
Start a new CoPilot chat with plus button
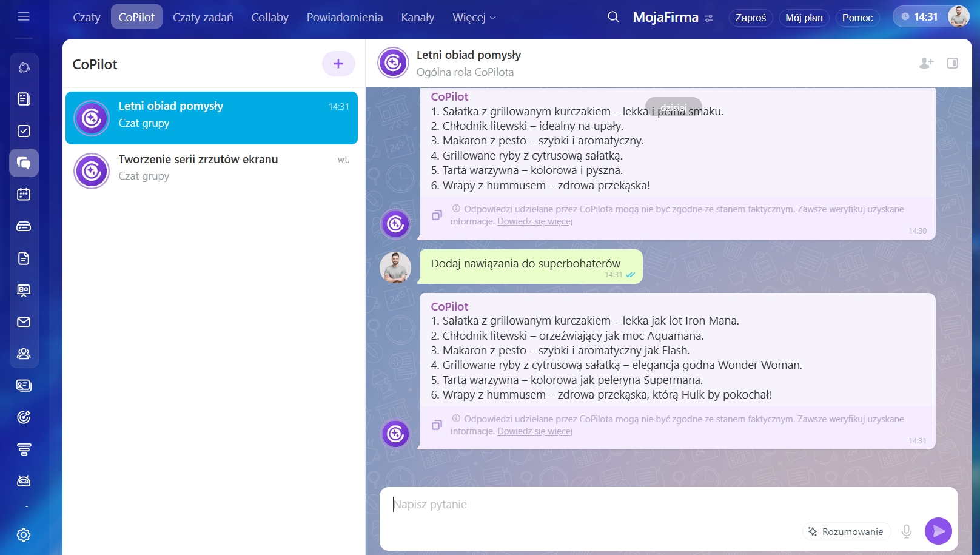(338, 64)
